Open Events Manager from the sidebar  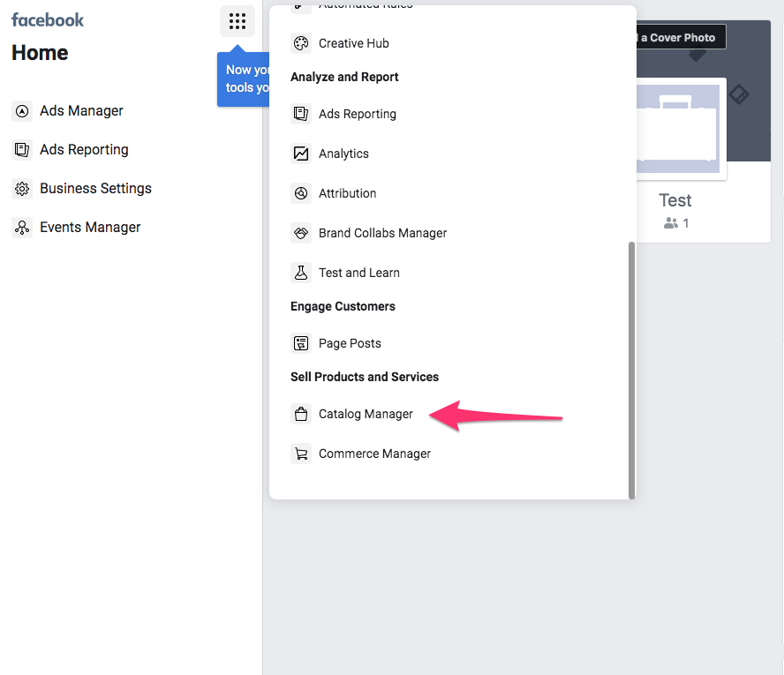(90, 228)
